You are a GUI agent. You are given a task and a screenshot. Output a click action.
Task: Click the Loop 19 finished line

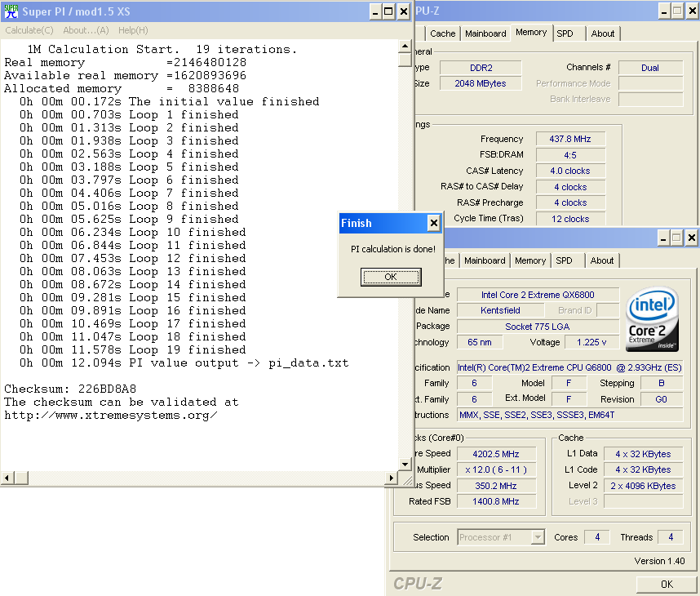pos(133,349)
